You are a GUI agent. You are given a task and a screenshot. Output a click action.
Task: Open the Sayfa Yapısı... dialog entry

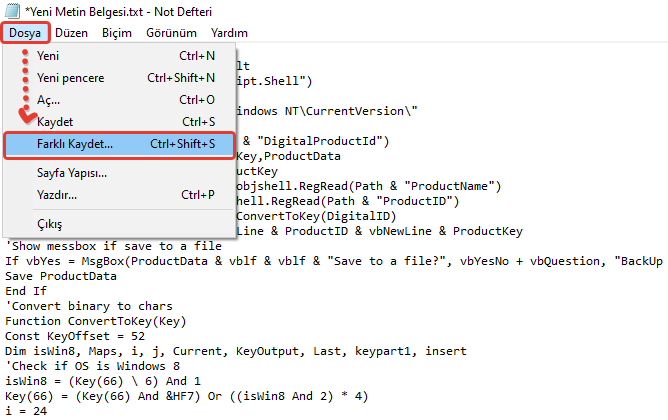click(72, 173)
